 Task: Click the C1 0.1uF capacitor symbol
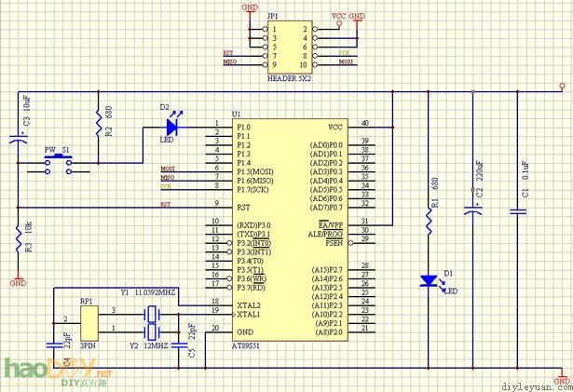pyautogui.click(x=519, y=212)
